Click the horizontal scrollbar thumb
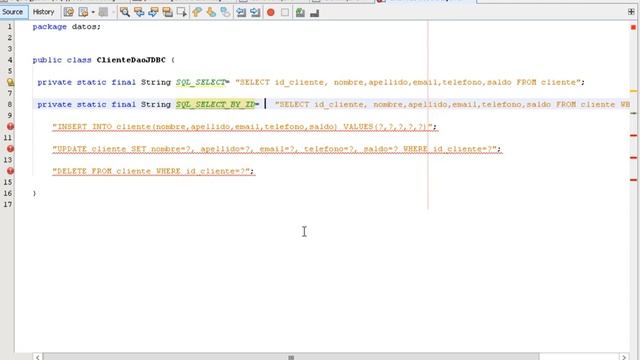 click(x=291, y=357)
